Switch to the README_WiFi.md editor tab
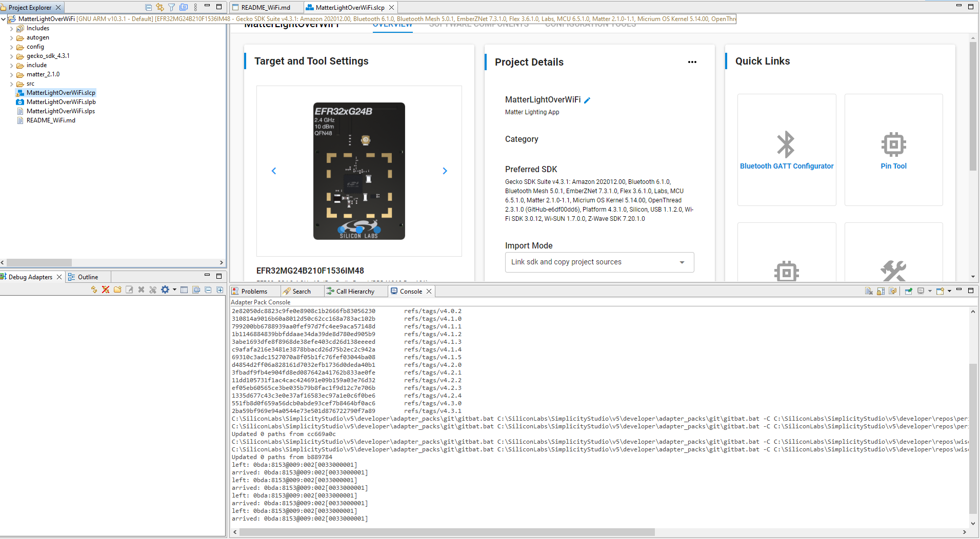The height and width of the screenshot is (539, 980). point(265,7)
